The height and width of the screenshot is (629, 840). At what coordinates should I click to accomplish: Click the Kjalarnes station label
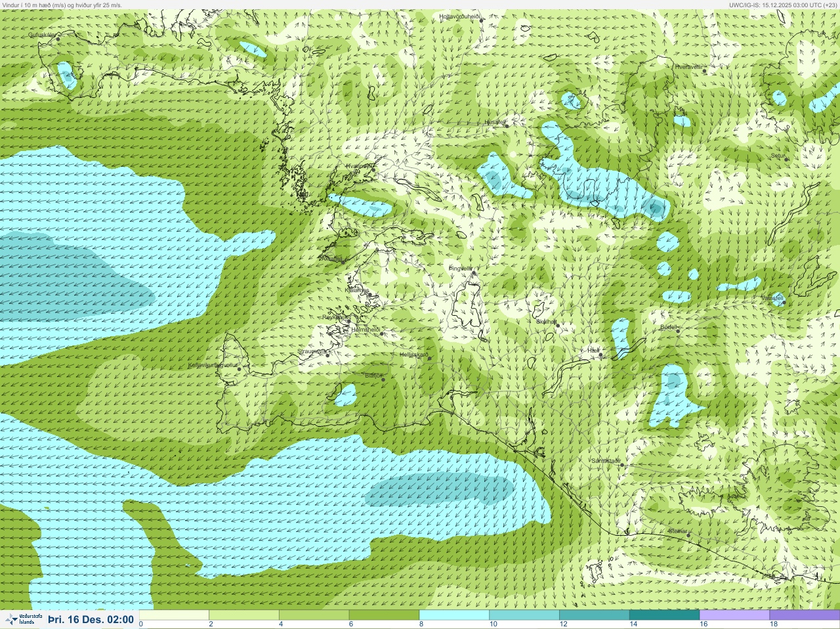[x=357, y=290]
